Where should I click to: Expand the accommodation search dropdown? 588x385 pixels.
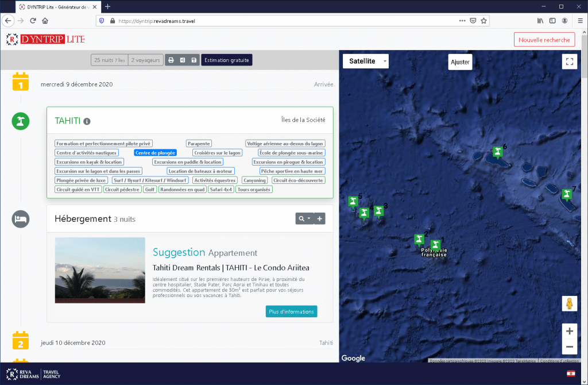point(304,218)
